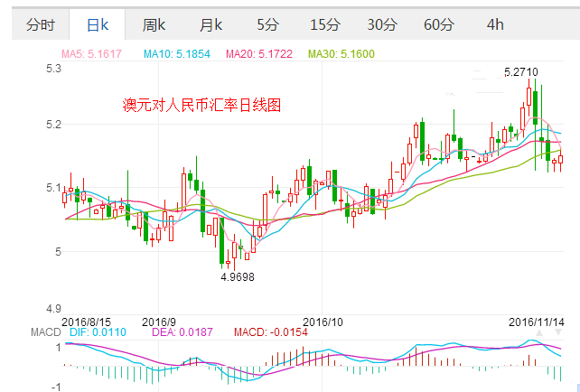Click the chart title 澳元对人民币汇率日线图
The width and height of the screenshot is (580, 392).
(x=201, y=106)
